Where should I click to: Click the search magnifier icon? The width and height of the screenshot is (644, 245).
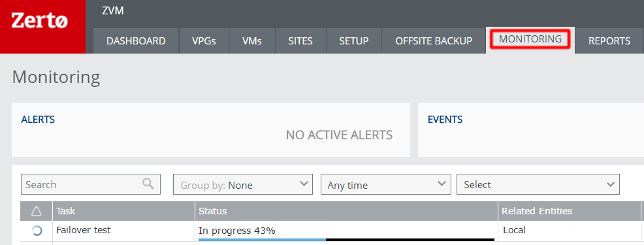coord(148,184)
